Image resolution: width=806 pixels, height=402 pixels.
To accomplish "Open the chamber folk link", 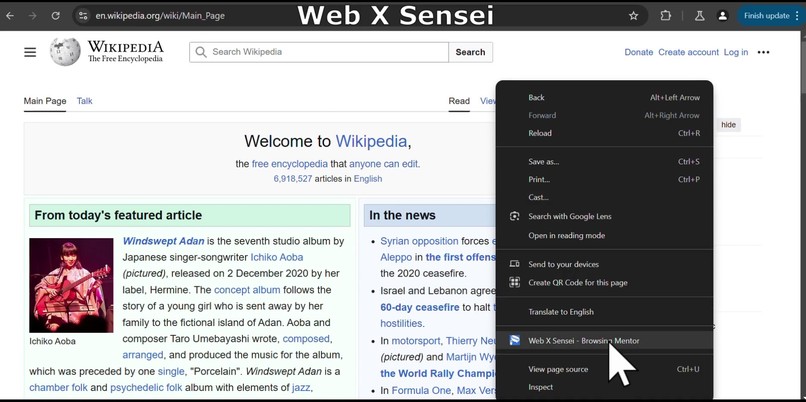I will pyautogui.click(x=58, y=388).
